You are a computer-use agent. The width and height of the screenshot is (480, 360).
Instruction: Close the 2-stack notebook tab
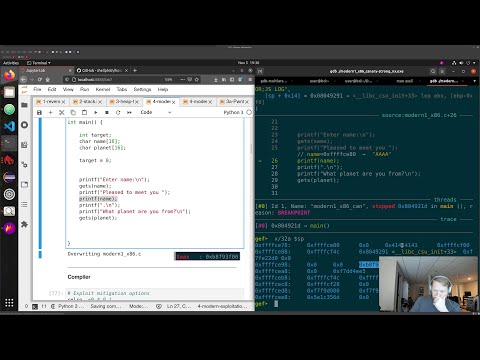point(100,102)
